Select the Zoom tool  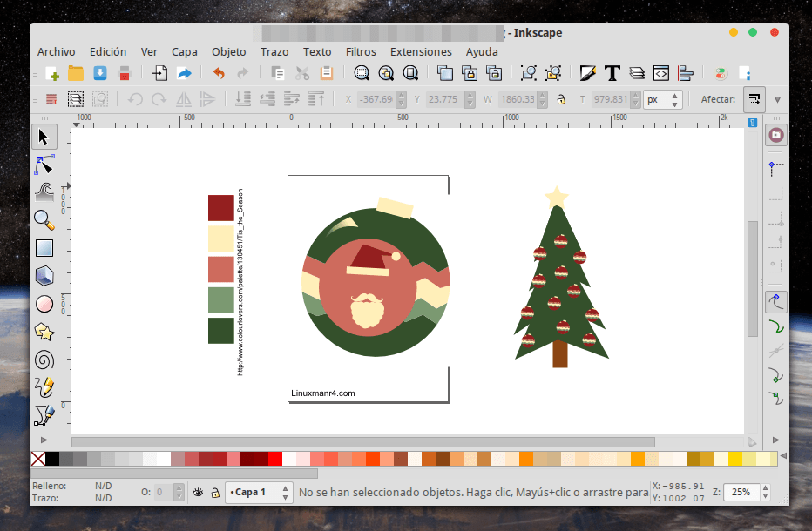(44, 220)
